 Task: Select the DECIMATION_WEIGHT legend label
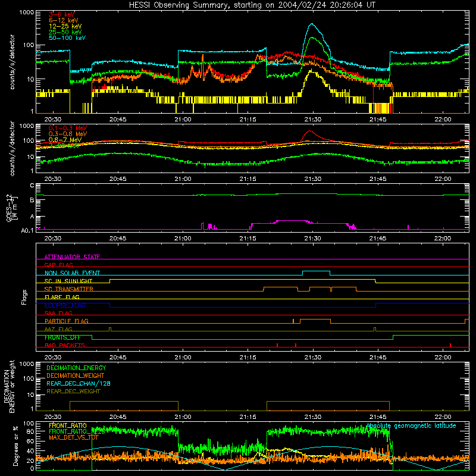point(76,375)
